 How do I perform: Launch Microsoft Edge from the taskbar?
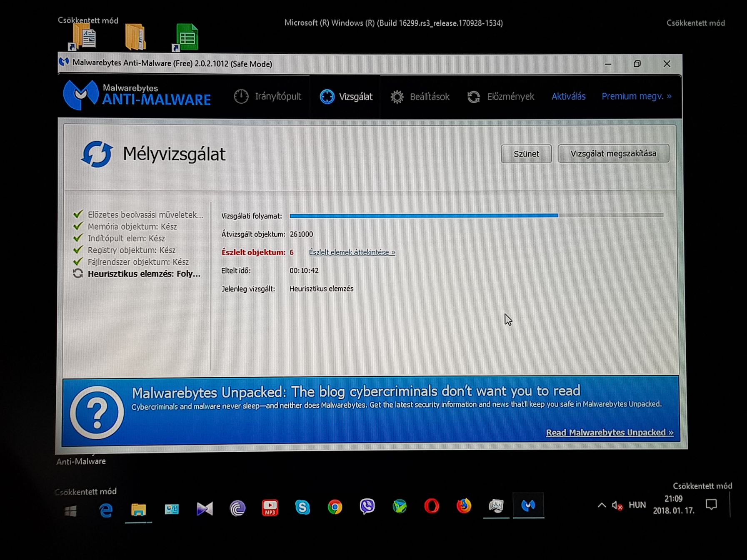[x=106, y=510]
